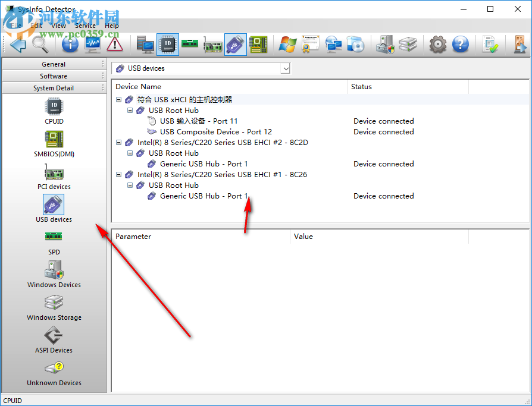Click the exit icon at toolbar's right end
The height and width of the screenshot is (406, 532).
point(520,45)
